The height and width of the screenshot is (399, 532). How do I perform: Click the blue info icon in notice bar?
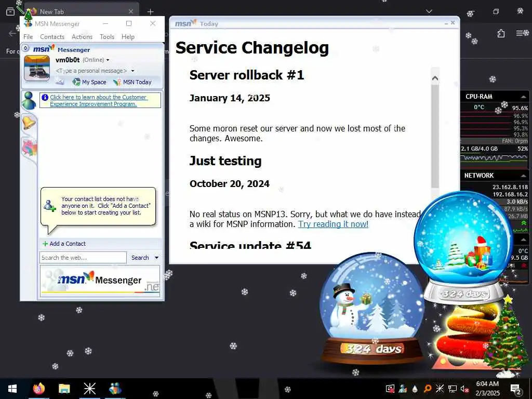point(45,97)
